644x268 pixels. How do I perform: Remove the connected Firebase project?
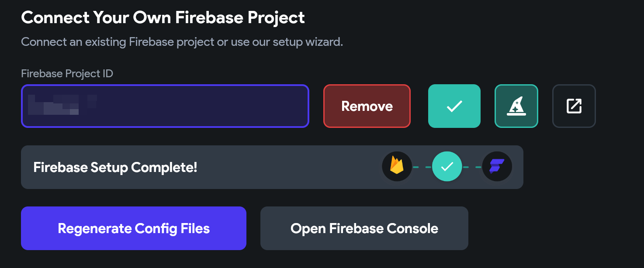click(x=367, y=106)
